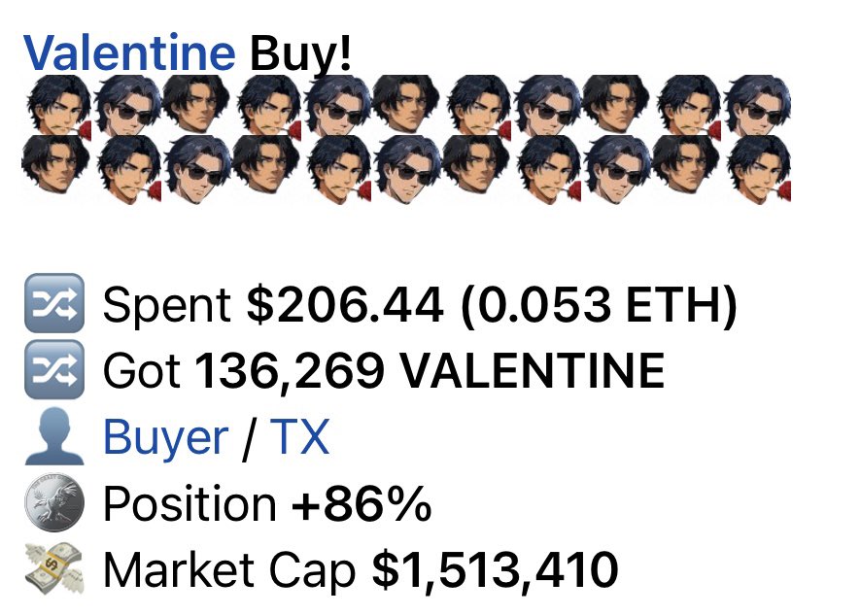Click the Buy! heading text

point(300,53)
